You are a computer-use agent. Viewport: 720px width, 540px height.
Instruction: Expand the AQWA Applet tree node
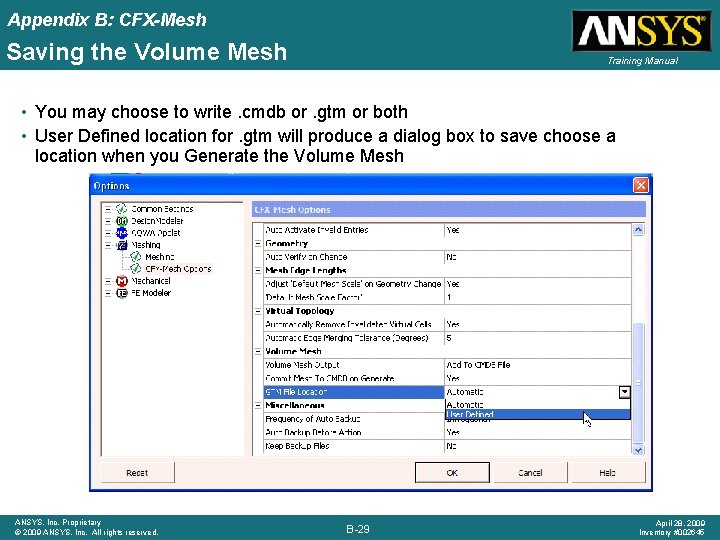[x=108, y=233]
